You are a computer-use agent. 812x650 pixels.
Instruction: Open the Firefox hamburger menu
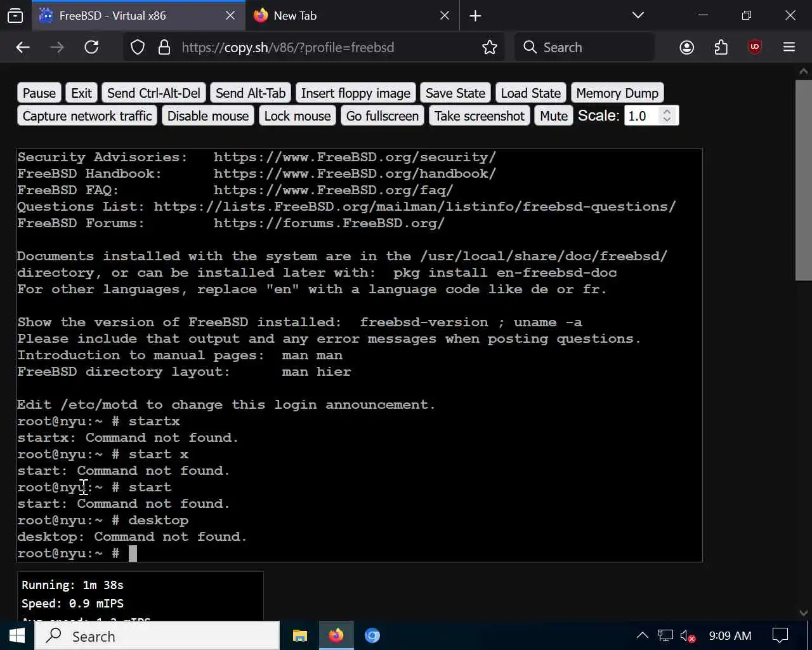(x=789, y=47)
